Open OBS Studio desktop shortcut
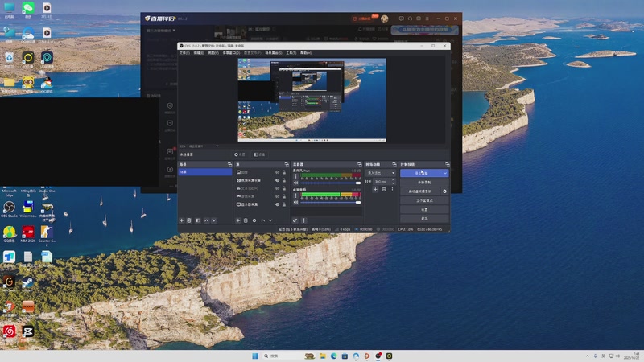This screenshot has width=644, height=362. [9, 208]
